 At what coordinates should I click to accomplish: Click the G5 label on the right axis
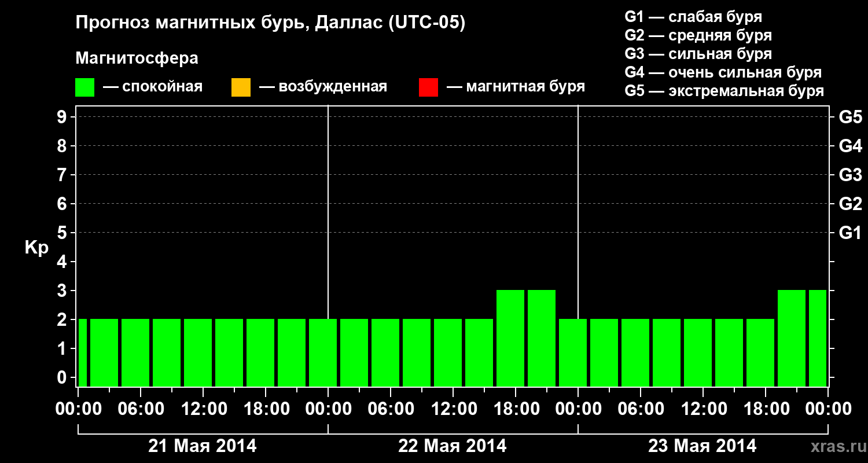pos(850,117)
